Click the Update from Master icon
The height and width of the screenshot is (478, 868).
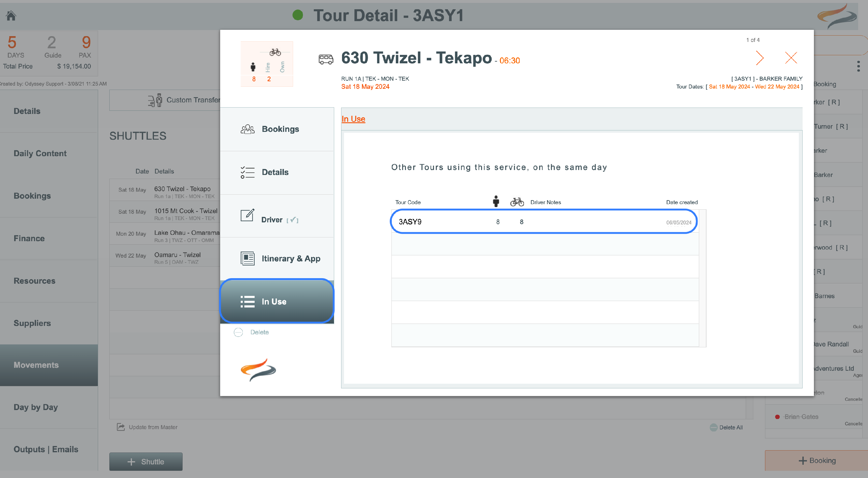(x=121, y=427)
